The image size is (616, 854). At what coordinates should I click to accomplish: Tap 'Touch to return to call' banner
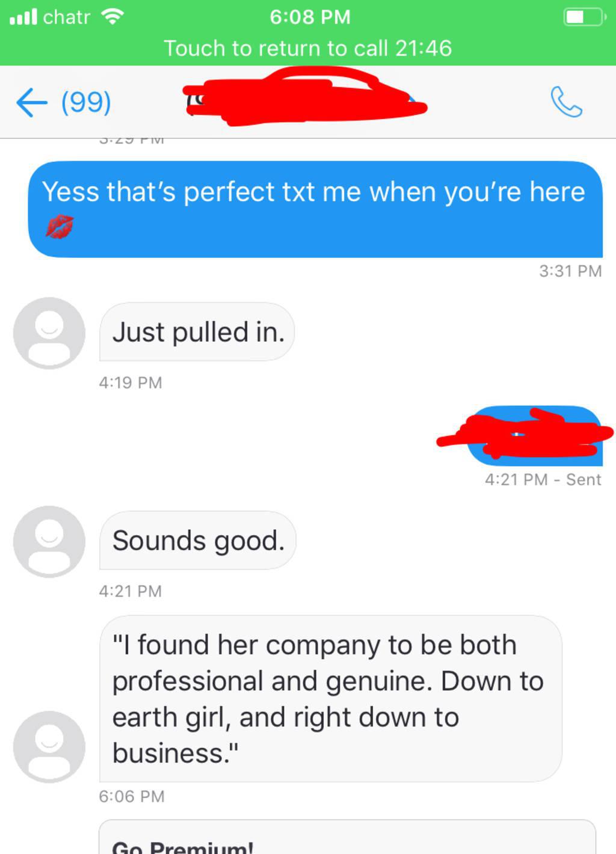(x=308, y=48)
